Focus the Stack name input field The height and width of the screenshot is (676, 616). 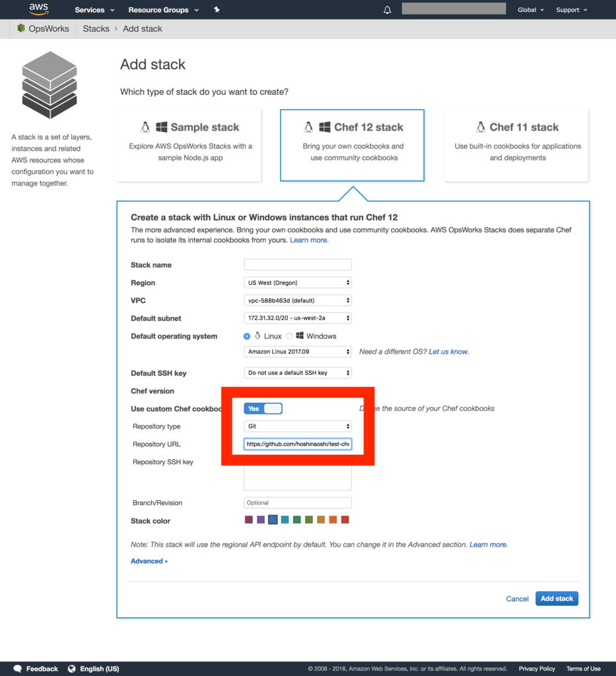click(298, 265)
